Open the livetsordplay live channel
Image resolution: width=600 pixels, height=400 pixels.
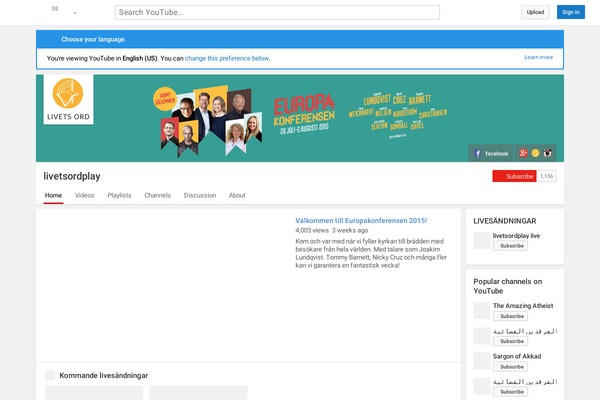(516, 236)
